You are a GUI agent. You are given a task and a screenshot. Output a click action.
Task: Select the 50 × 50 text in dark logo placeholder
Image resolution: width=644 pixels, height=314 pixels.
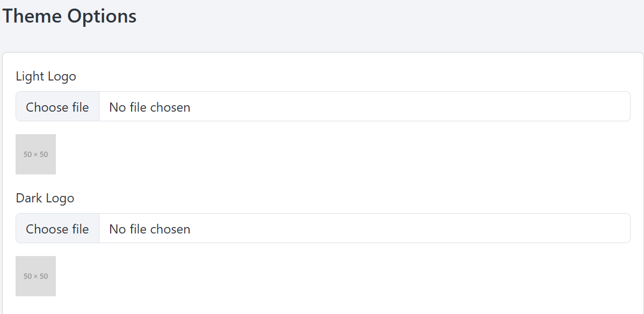pyautogui.click(x=36, y=276)
